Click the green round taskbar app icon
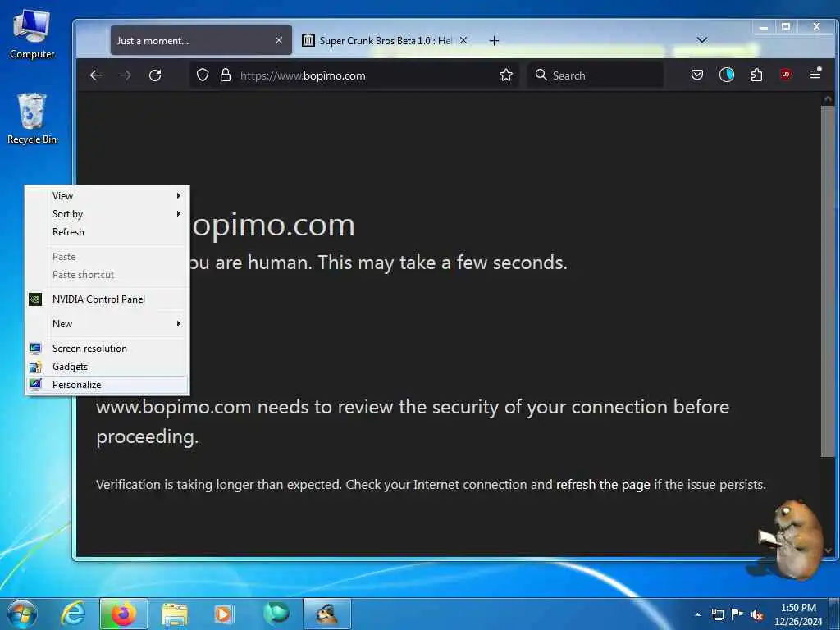The height and width of the screenshot is (630, 840). point(276,614)
